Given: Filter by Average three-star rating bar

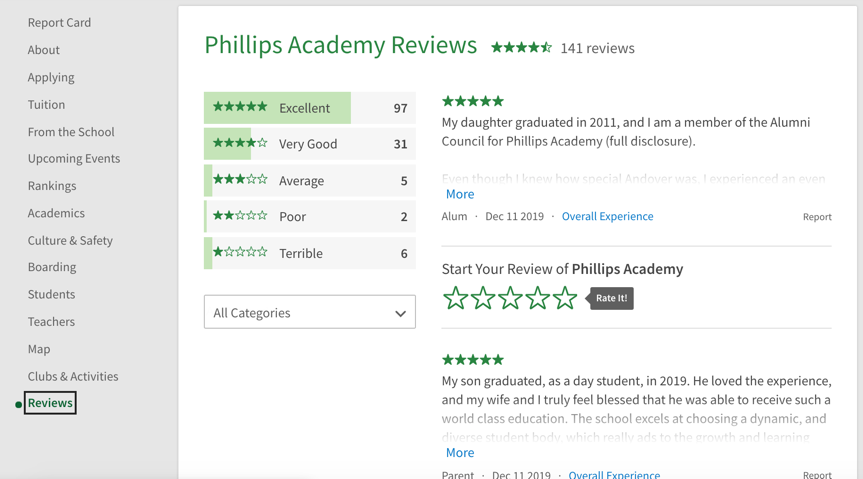Looking at the screenshot, I should tap(310, 181).
